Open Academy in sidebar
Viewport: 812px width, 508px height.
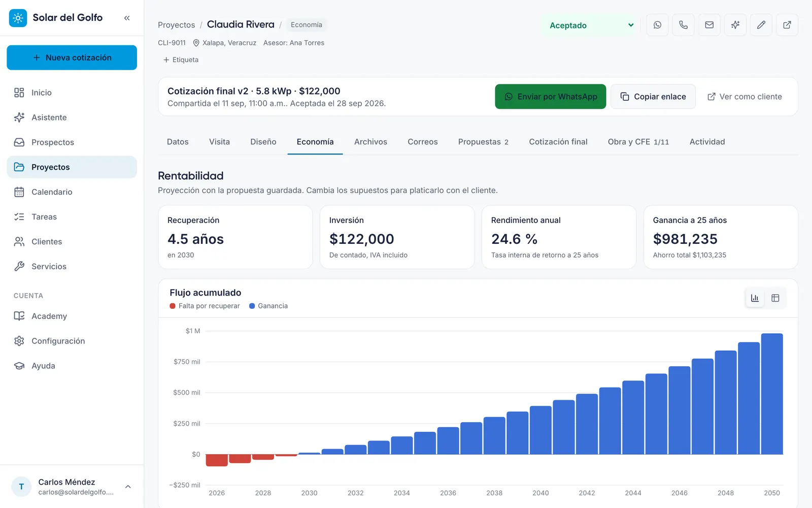point(72,316)
